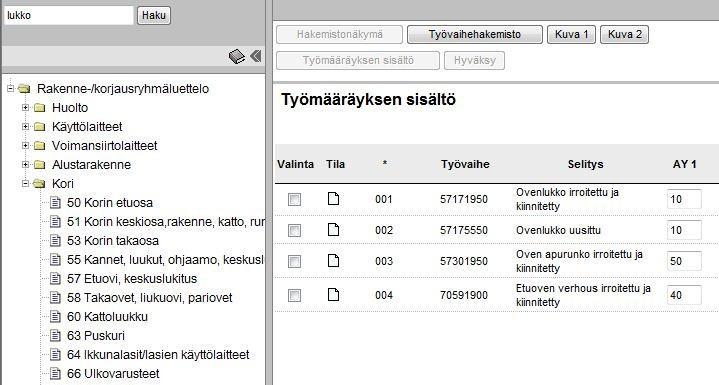Expand the Voimansiirtolaitteet folder
The image size is (719, 385).
tap(26, 145)
